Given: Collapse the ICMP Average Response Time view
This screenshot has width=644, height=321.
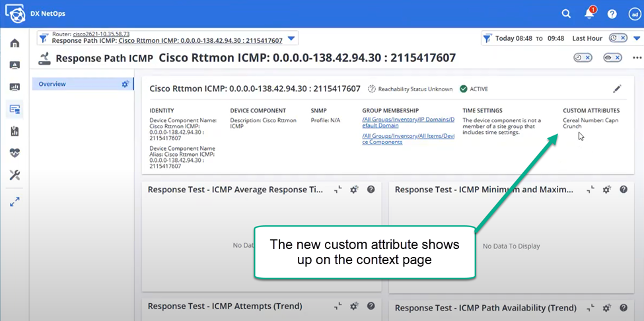Looking at the screenshot, I should pyautogui.click(x=338, y=190).
